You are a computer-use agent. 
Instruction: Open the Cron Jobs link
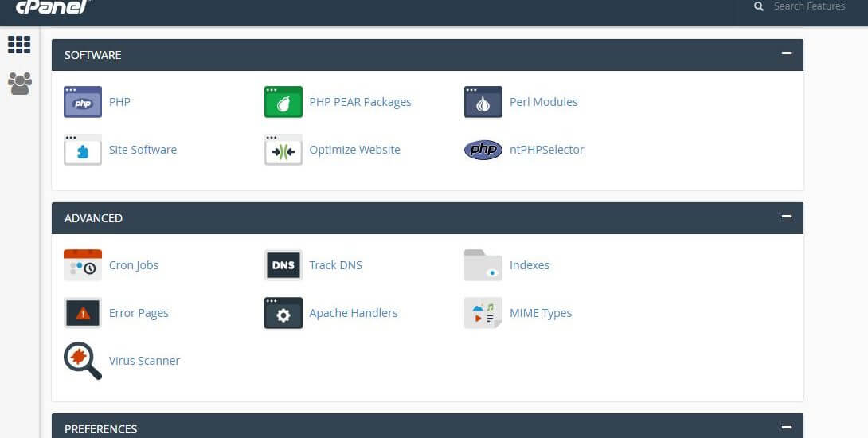(134, 265)
